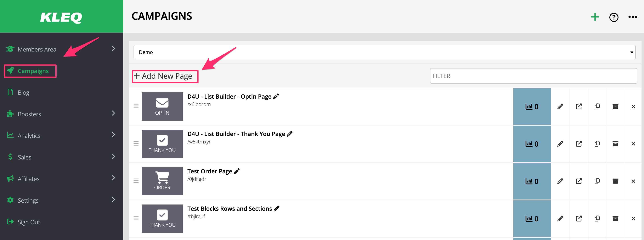Expand the Settings submenu chevron
644x240 pixels.
click(x=113, y=200)
